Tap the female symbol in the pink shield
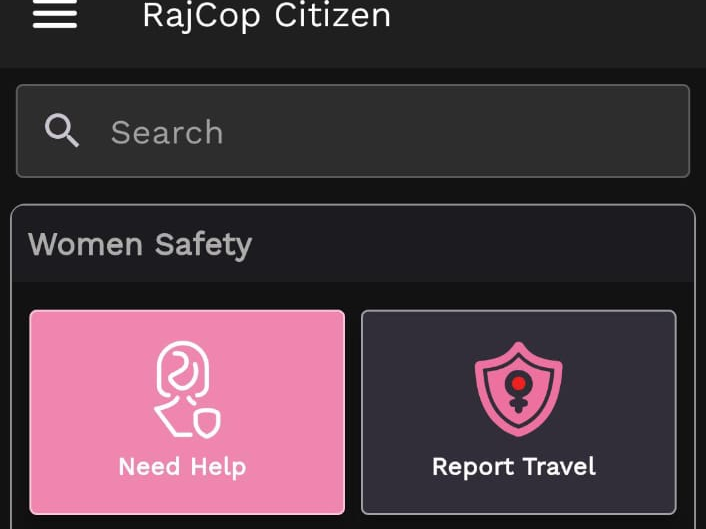Viewport: 706px width, 529px height. (518, 392)
